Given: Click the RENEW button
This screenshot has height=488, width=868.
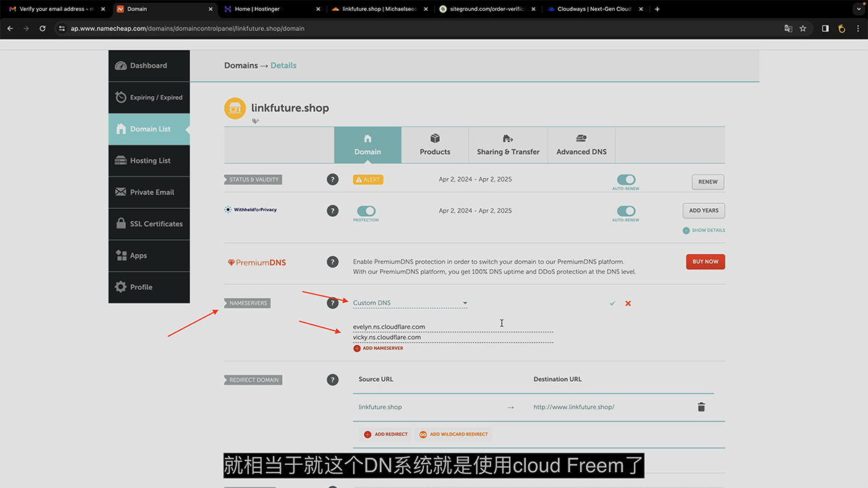Looking at the screenshot, I should pyautogui.click(x=707, y=182).
